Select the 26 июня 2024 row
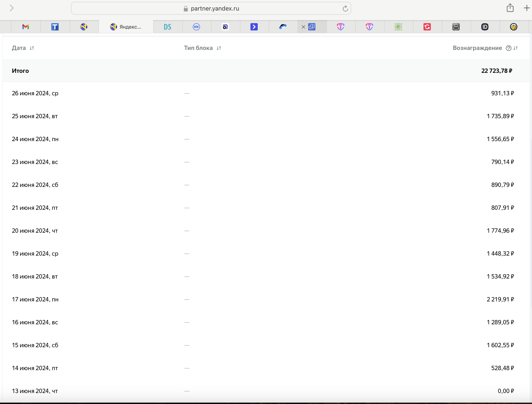Viewport: 532px width, 404px height. pyautogui.click(x=35, y=93)
